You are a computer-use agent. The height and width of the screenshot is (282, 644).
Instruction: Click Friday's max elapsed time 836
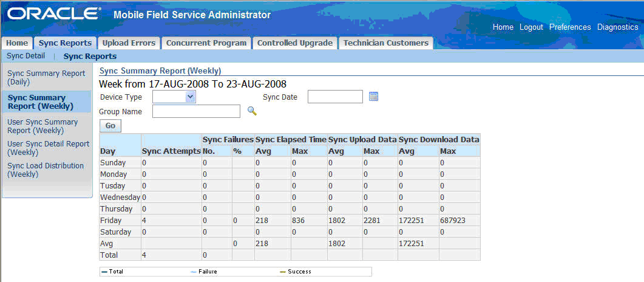pos(298,221)
